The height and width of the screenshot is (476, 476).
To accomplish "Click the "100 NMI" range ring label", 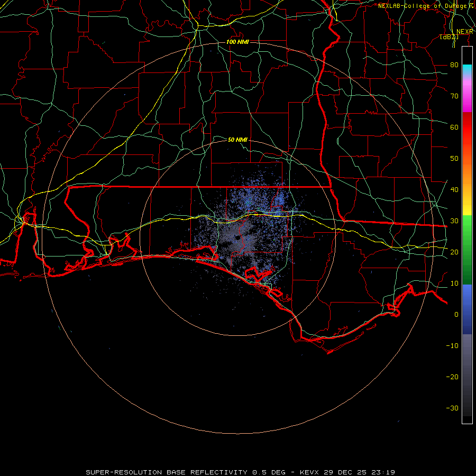I will click(x=237, y=42).
